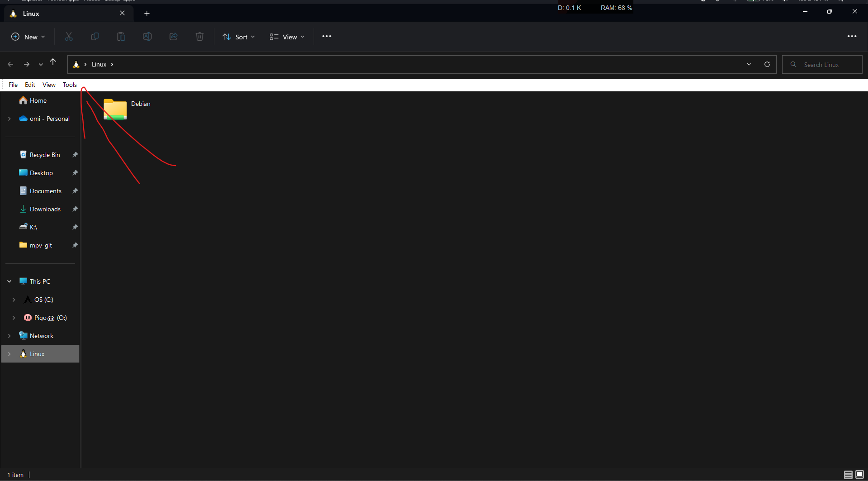Select Network in navigation pane
868x481 pixels.
[37, 336]
